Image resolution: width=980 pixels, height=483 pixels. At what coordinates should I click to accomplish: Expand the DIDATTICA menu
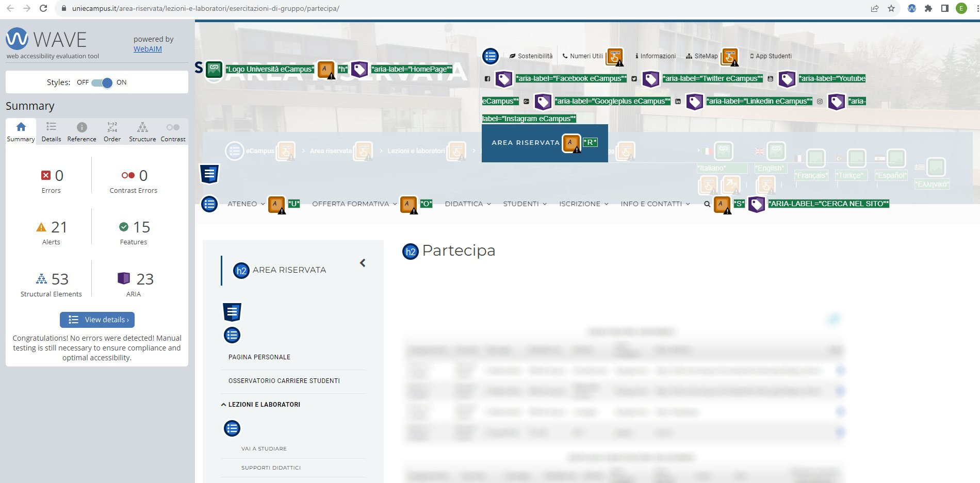pos(468,204)
